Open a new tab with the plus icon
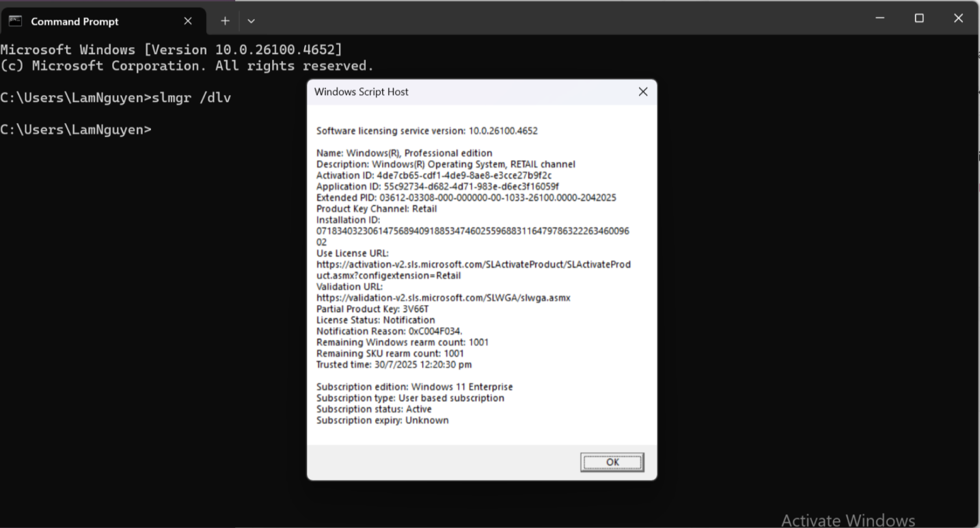Viewport: 980px width, 528px height. pos(225,21)
